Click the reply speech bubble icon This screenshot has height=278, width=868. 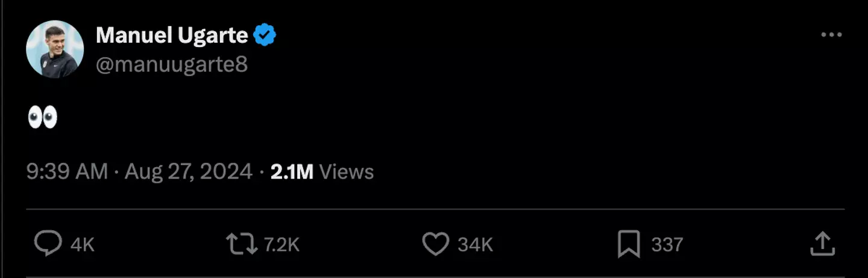pos(48,244)
